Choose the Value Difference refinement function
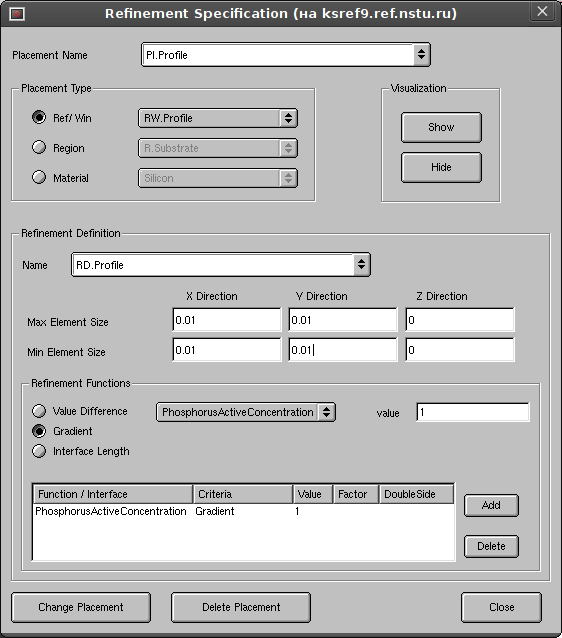Screen dimensions: 562x638 point(39,411)
